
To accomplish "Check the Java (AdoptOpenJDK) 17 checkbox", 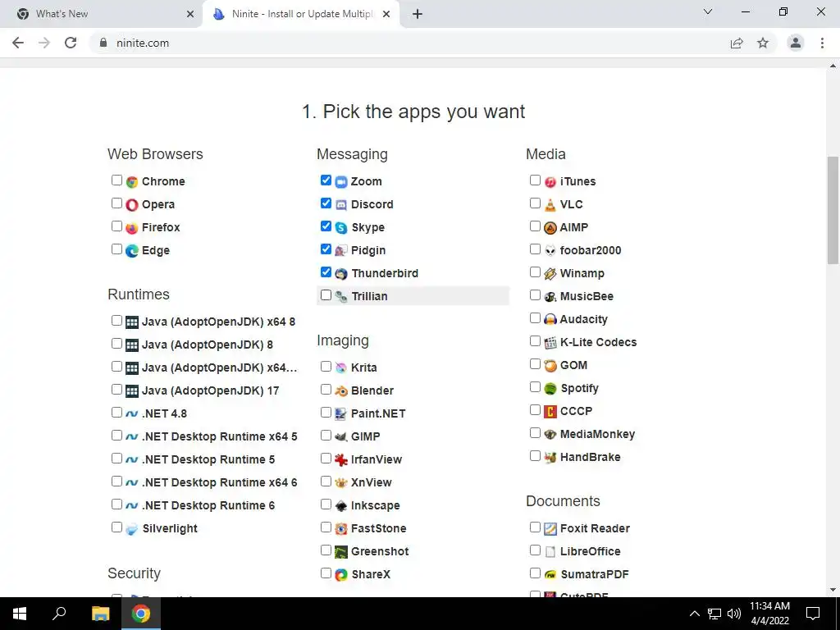I will [x=116, y=389].
